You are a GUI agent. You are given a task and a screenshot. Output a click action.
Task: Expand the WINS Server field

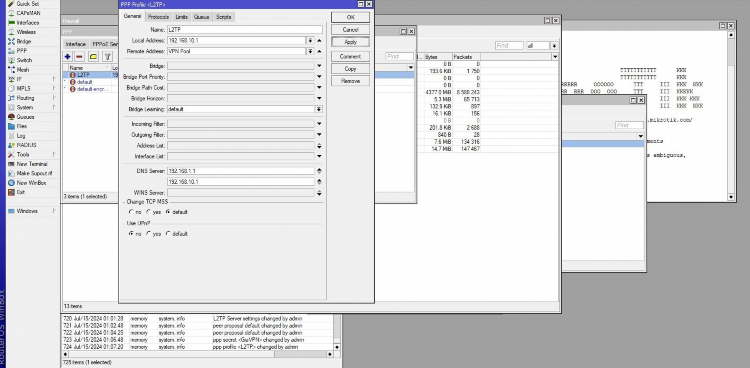319,193
